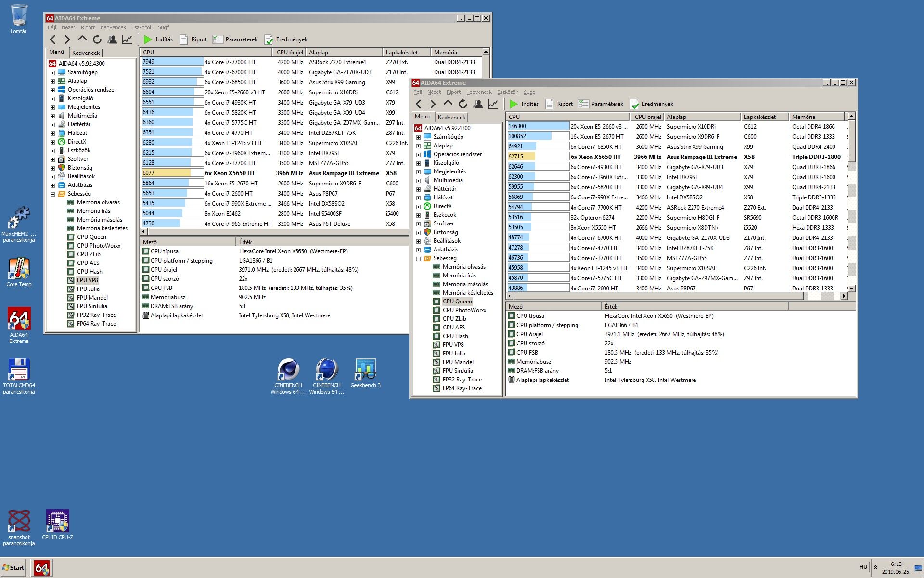Sort by Alaplap column in rear window
The width and height of the screenshot is (924, 578).
(344, 53)
